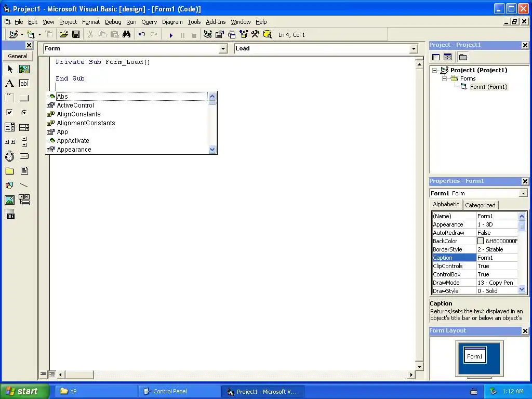Open the Windows start button
This screenshot has height=399, width=532.
(x=24, y=391)
